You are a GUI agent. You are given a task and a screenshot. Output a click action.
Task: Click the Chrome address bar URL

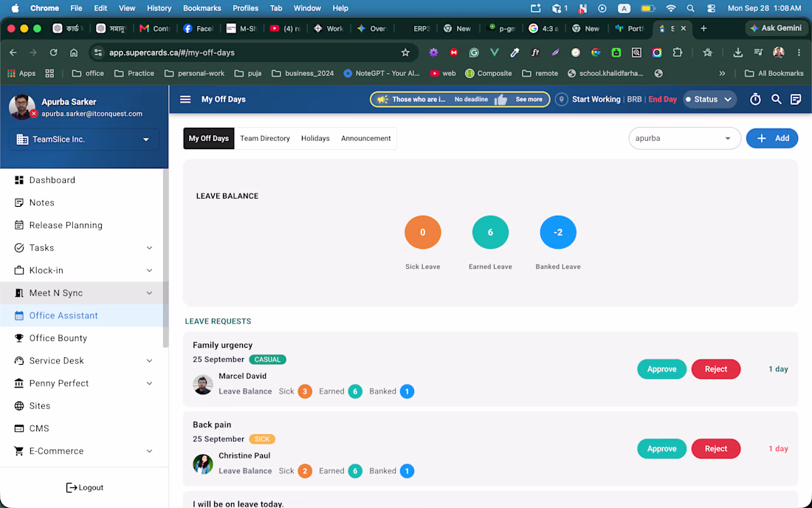click(x=171, y=52)
